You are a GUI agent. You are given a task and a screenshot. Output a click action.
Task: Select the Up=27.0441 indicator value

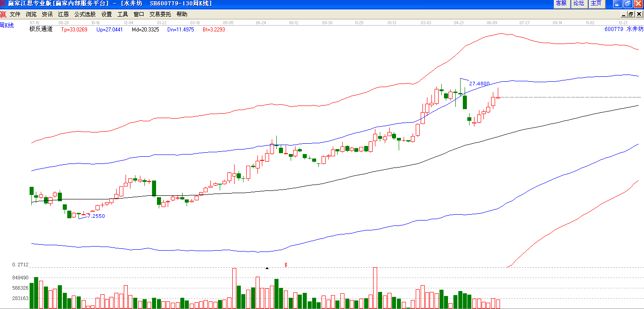(109, 30)
